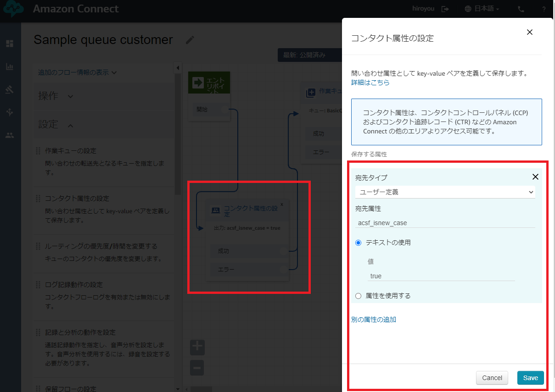The height and width of the screenshot is (392, 555).
Task: Click the 開始 output of entry block
Action: [x=209, y=109]
